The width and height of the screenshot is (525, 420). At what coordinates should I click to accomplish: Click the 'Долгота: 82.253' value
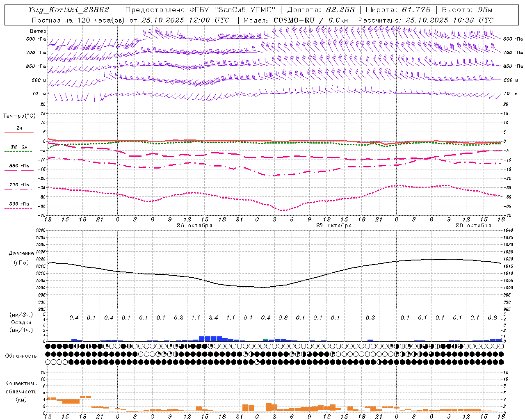[x=322, y=10]
